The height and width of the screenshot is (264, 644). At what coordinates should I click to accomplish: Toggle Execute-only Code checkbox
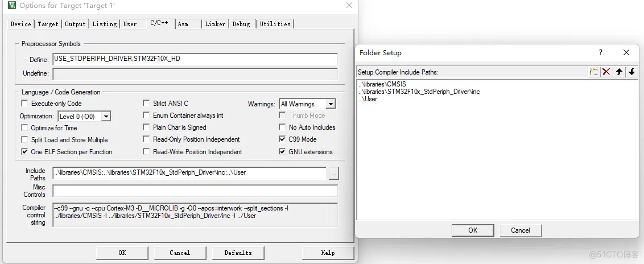24,104
